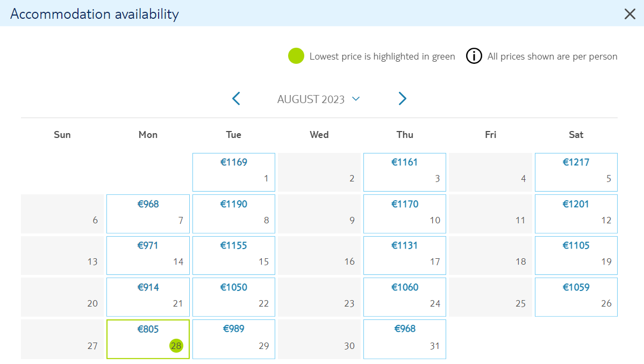This screenshot has width=644, height=364.
Task: Select August 19 priced €1105
Action: (x=576, y=255)
